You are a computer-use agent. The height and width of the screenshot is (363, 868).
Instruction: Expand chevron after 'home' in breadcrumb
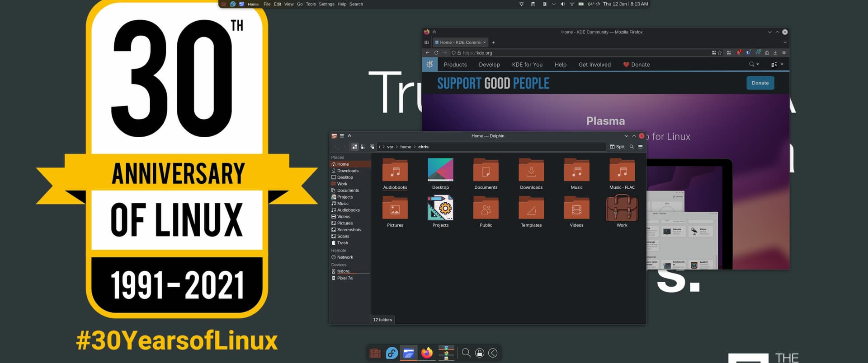[415, 147]
